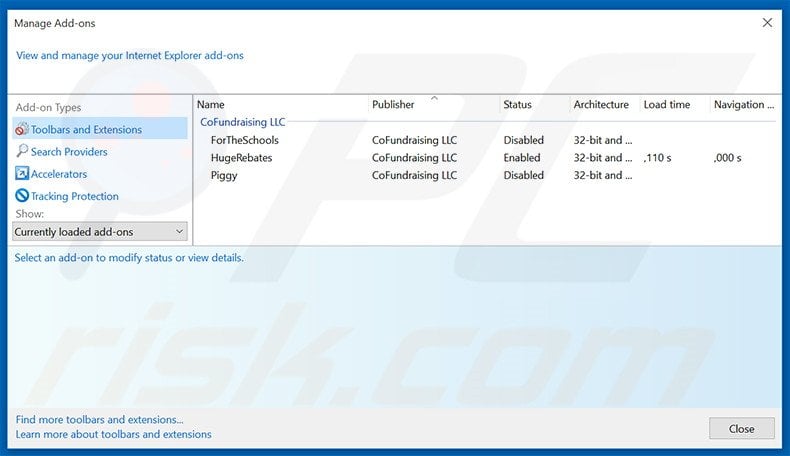Open Learn more about toolbars and extensions

click(x=113, y=434)
